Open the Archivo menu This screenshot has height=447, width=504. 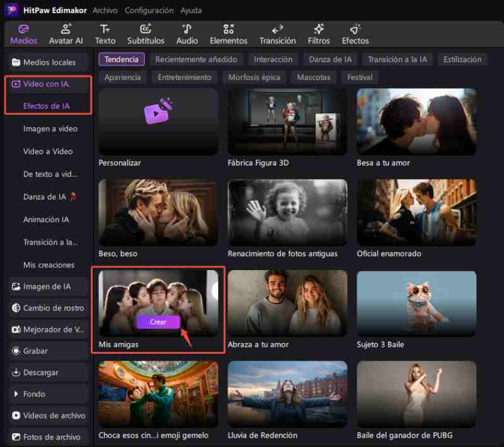tap(105, 11)
